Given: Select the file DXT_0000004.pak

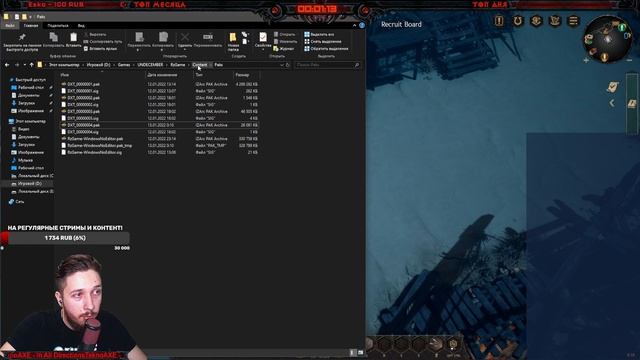Looking at the screenshot, I should (83, 125).
